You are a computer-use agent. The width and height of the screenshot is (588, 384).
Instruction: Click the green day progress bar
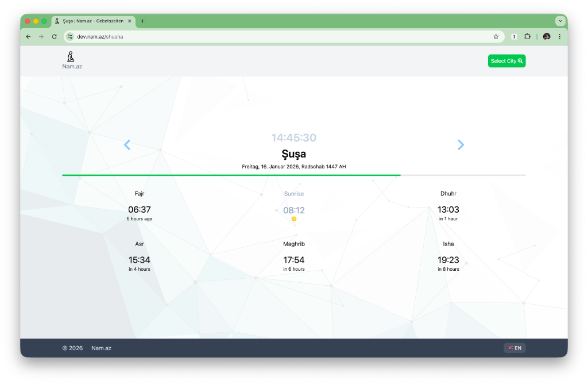(231, 175)
